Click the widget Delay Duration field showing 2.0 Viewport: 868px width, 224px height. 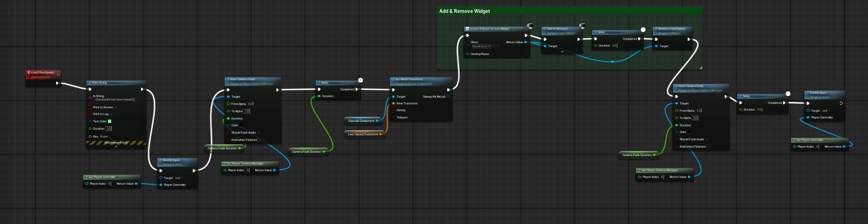pyautogui.click(x=615, y=45)
